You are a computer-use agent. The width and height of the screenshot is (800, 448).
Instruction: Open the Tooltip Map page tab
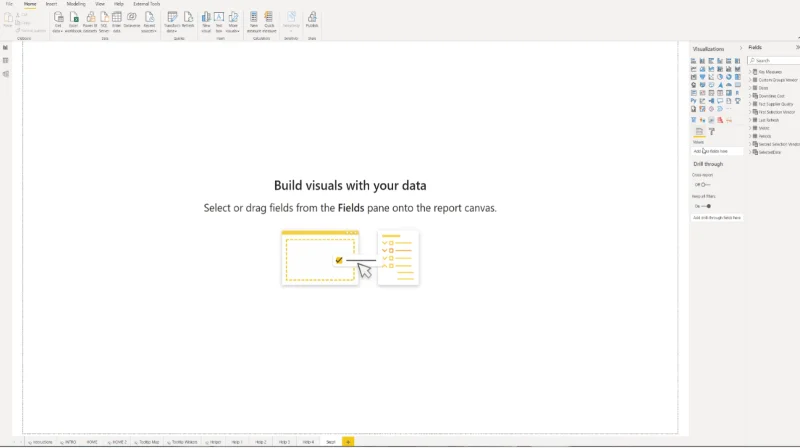(x=148, y=442)
